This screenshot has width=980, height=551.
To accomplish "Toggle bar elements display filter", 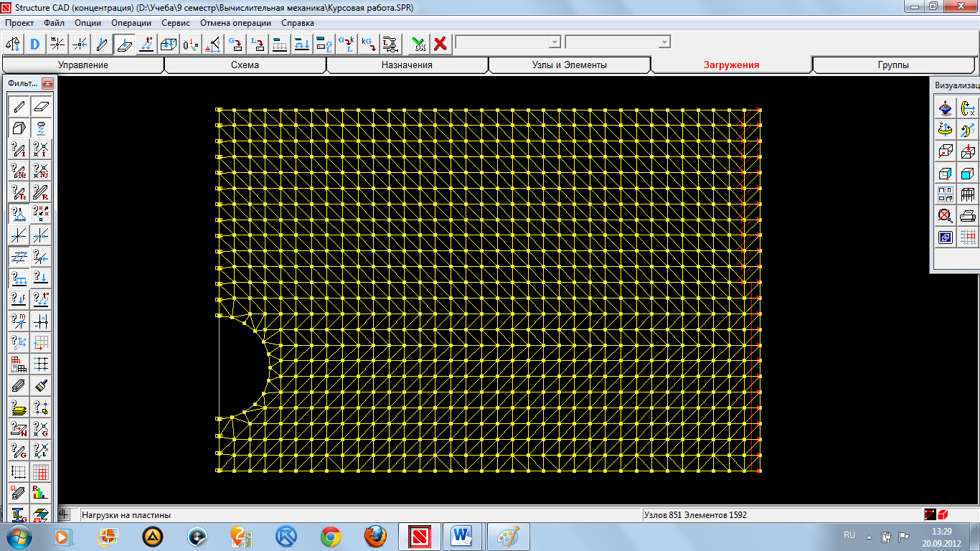I will 19,107.
